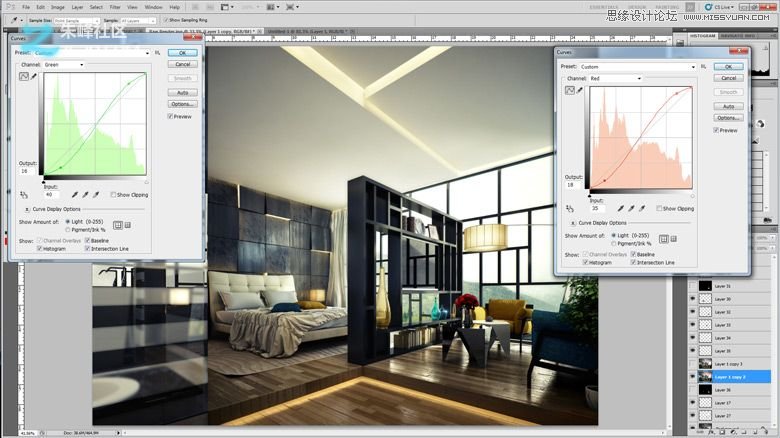Click the add layer mask icon
780x438 pixels.
pos(722,432)
